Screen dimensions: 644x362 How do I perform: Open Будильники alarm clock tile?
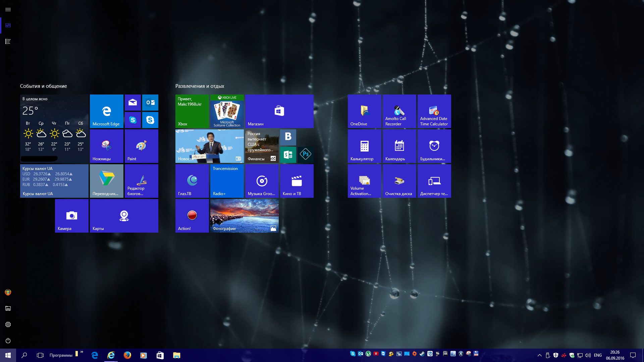[x=434, y=146]
